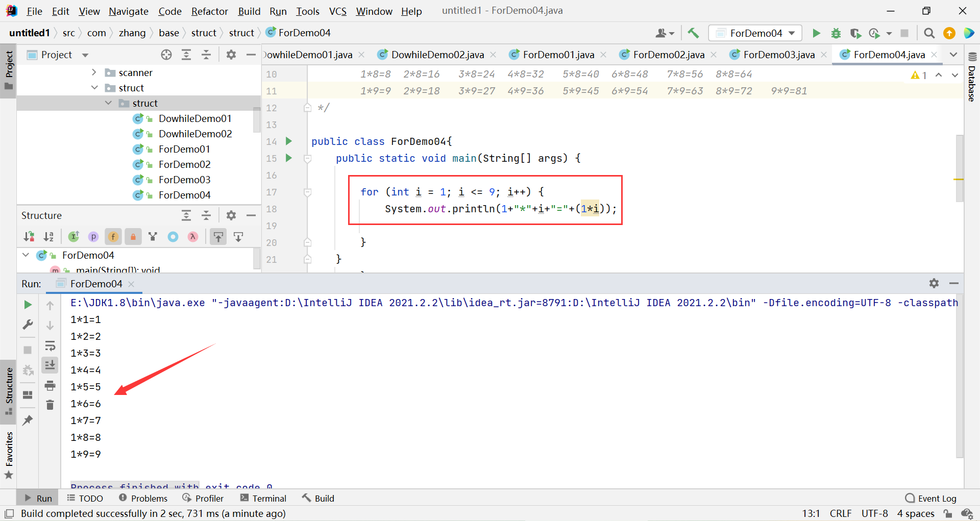Collapse ForDemo04 node in Structure panel

pos(26,255)
